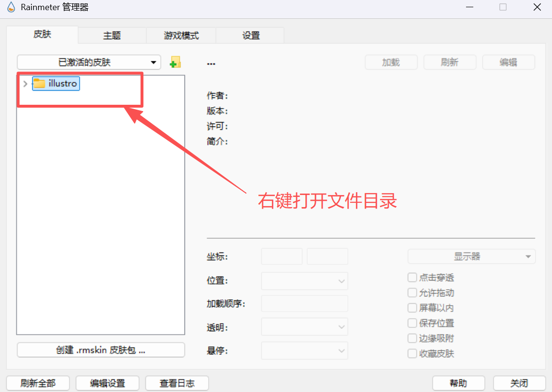Image resolution: width=552 pixels, height=392 pixels.
Task: Click the 关闭 button
Action: pos(519,383)
